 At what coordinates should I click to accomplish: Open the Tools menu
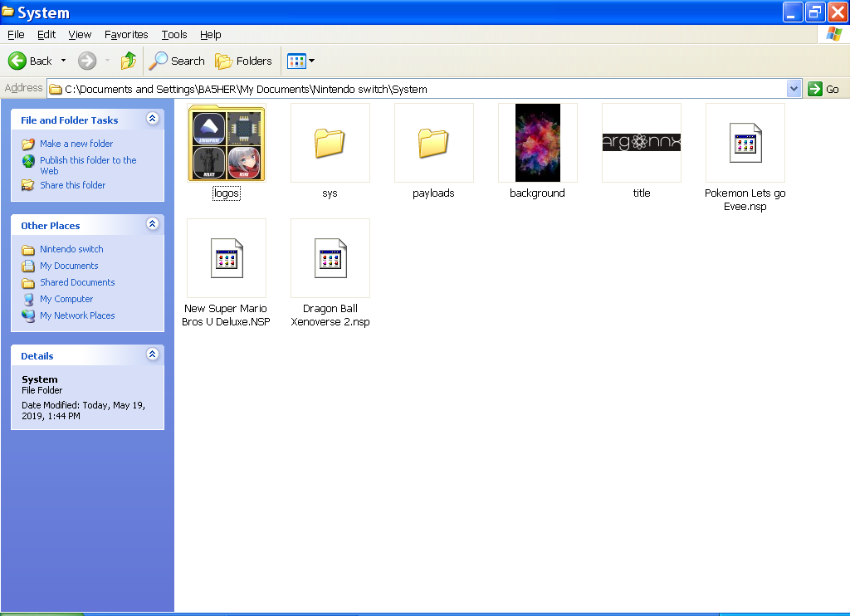tap(174, 35)
